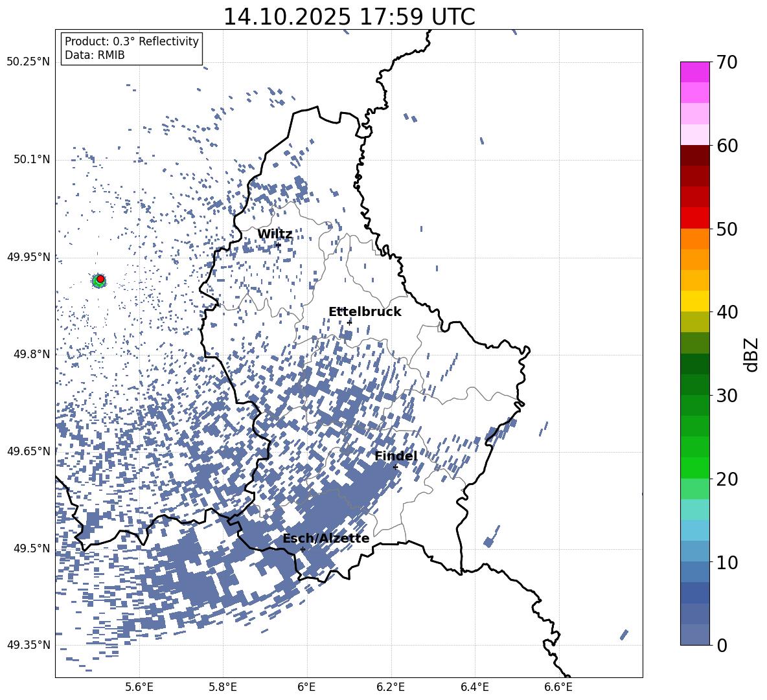Click the colorbar tick label 70
Screen dimensions: 767x700
726,63
